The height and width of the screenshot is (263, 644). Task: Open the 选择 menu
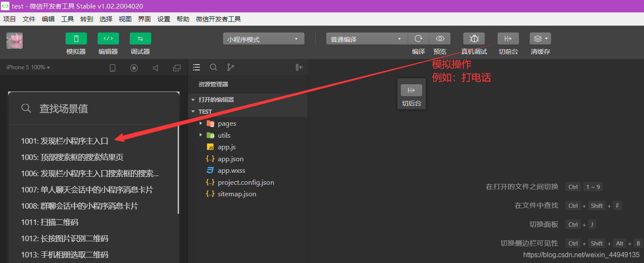106,19
